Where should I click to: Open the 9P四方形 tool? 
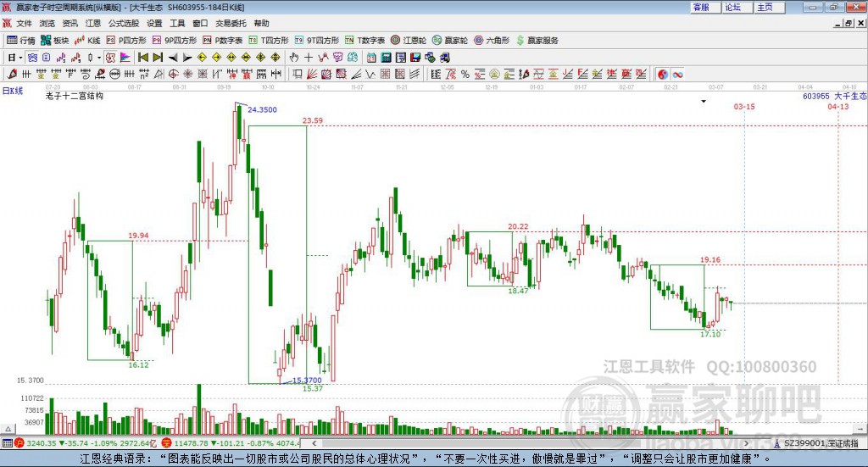[x=175, y=41]
